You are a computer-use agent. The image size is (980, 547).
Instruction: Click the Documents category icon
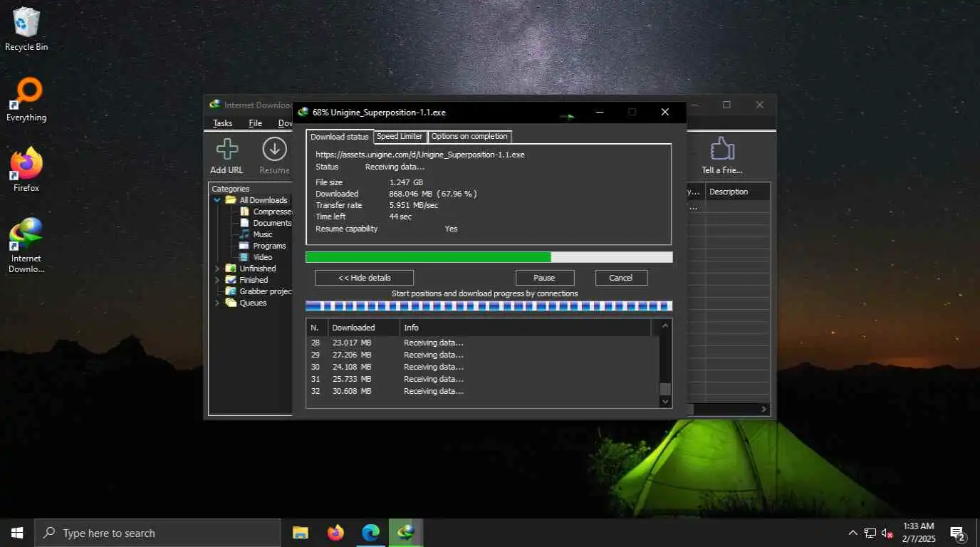coord(244,223)
